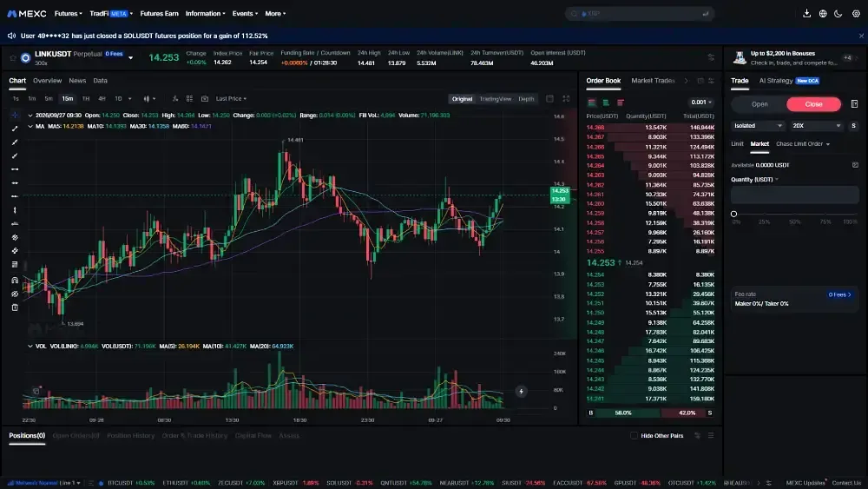Open the candlestick chart type dropdown

pos(149,98)
